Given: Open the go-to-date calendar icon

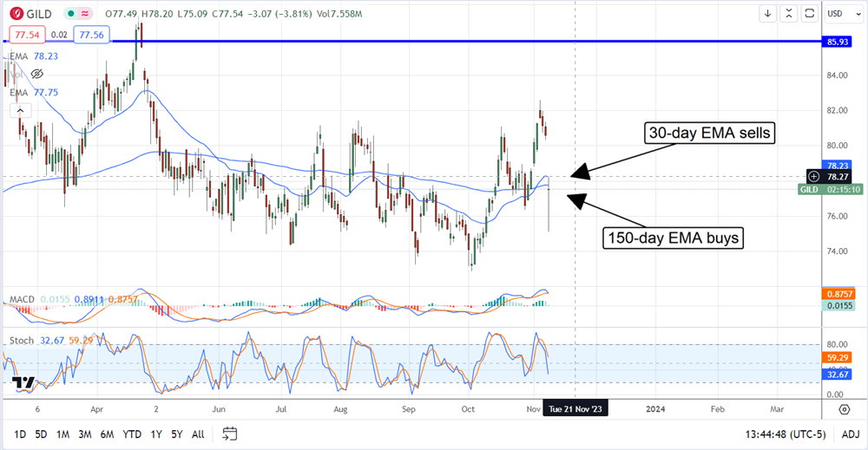Looking at the screenshot, I should click(230, 434).
